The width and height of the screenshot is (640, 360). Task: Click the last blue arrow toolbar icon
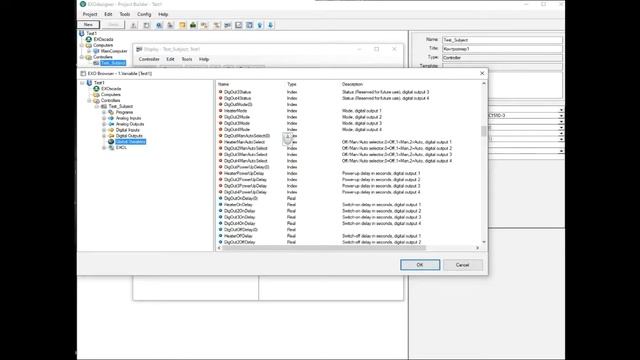pyautogui.click(x=271, y=25)
